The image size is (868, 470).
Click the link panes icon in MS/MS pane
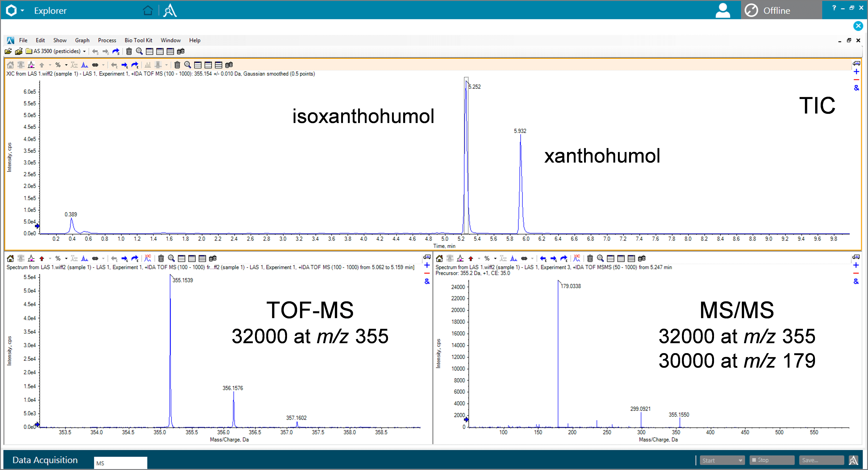(x=524, y=258)
